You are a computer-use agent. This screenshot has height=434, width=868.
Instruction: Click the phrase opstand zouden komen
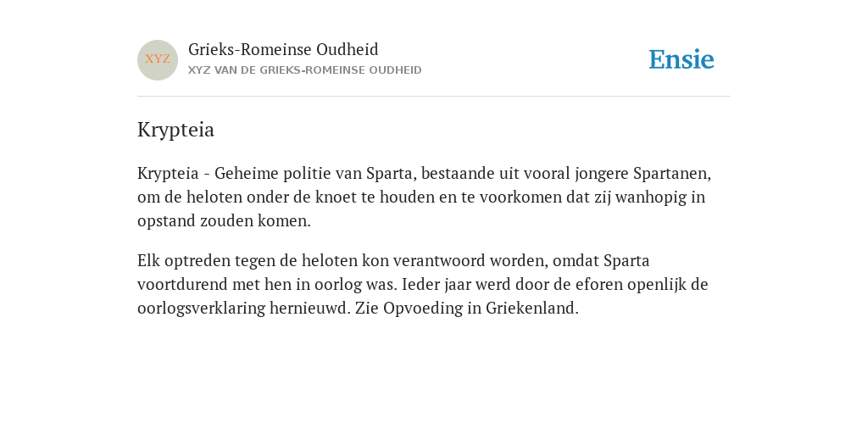click(x=224, y=221)
